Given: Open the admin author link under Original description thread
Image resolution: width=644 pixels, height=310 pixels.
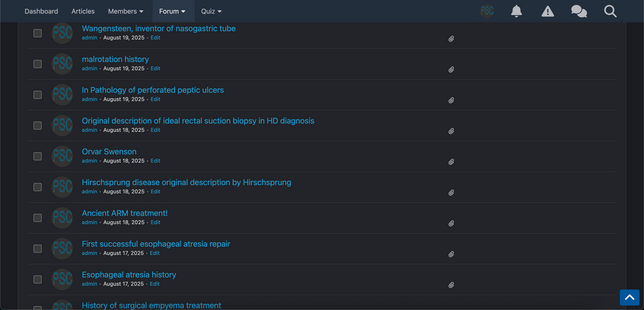Looking at the screenshot, I should point(90,130).
